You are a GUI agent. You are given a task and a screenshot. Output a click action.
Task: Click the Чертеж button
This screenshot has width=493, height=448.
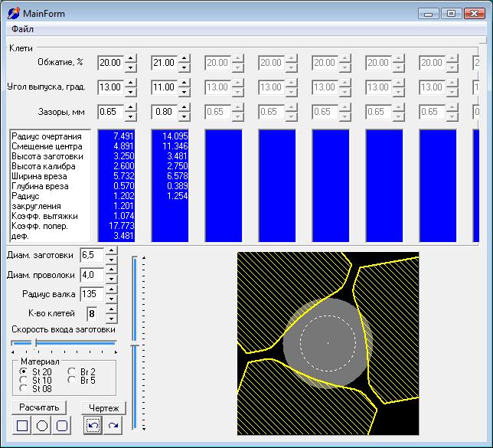click(x=104, y=408)
